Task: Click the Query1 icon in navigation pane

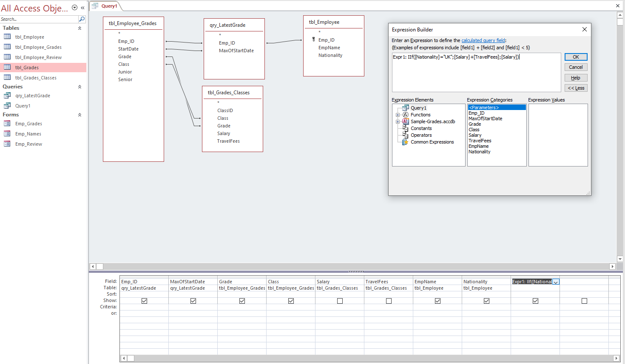Action: pos(7,106)
